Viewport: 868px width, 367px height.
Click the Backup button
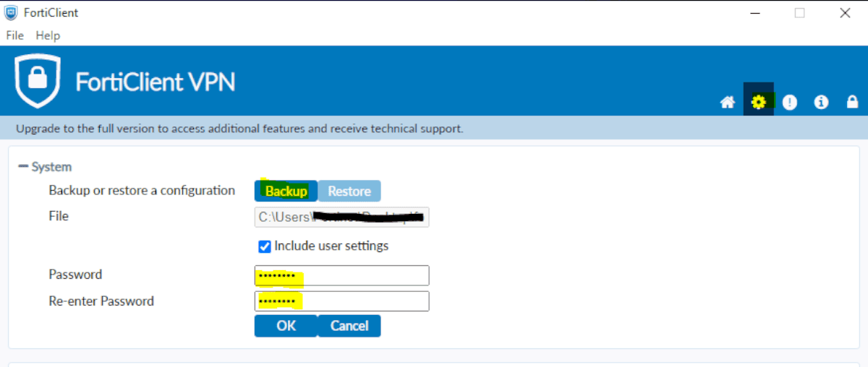pyautogui.click(x=286, y=191)
